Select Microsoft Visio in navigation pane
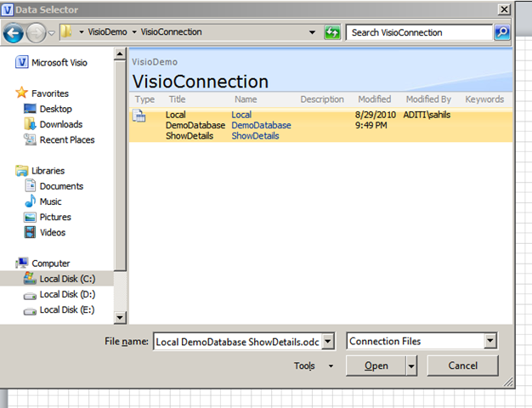This screenshot has width=532, height=408. (x=59, y=63)
